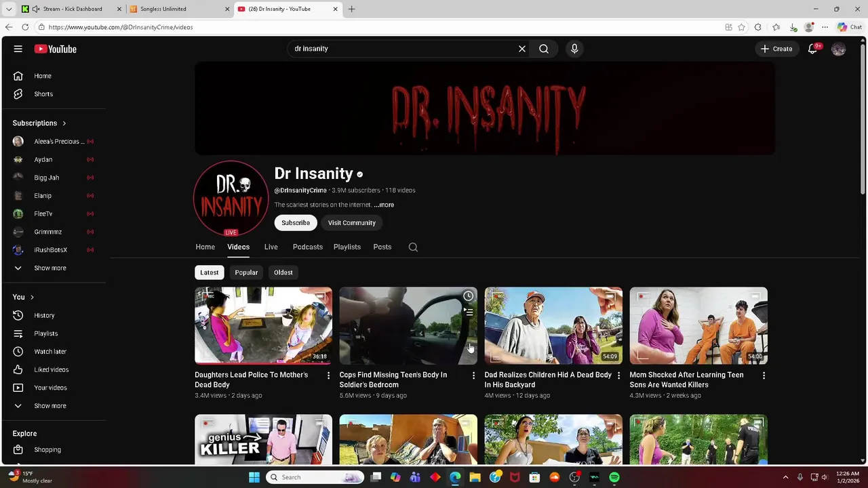Play Daughters Lead Police video thumbnail
868x488 pixels.
pos(263,326)
